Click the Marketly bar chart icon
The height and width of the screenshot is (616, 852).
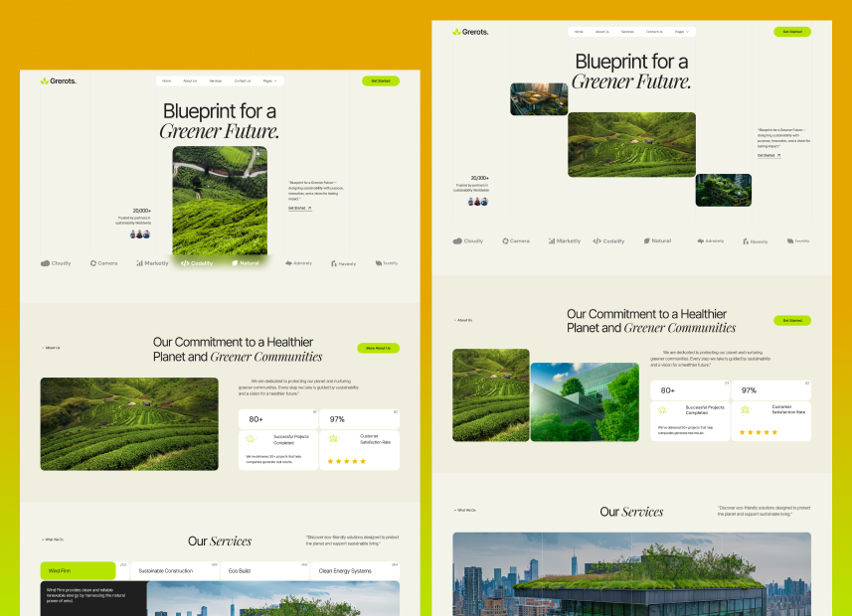coord(138,262)
